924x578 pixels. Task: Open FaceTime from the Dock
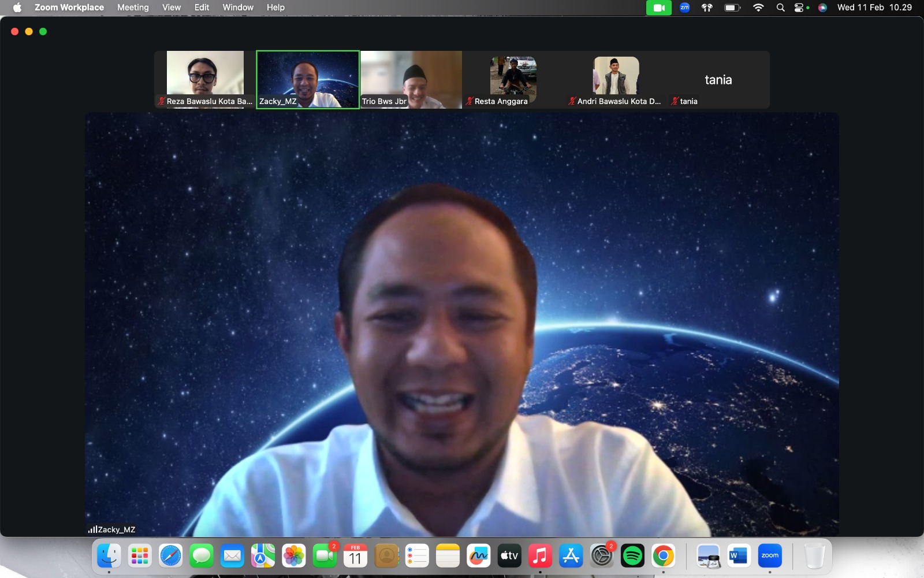coord(325,556)
